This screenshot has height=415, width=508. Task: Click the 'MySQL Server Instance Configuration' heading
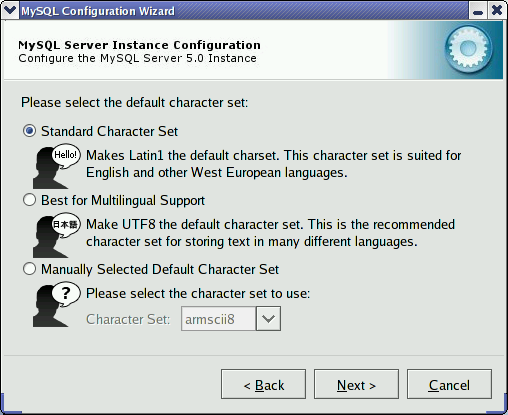[139, 45]
